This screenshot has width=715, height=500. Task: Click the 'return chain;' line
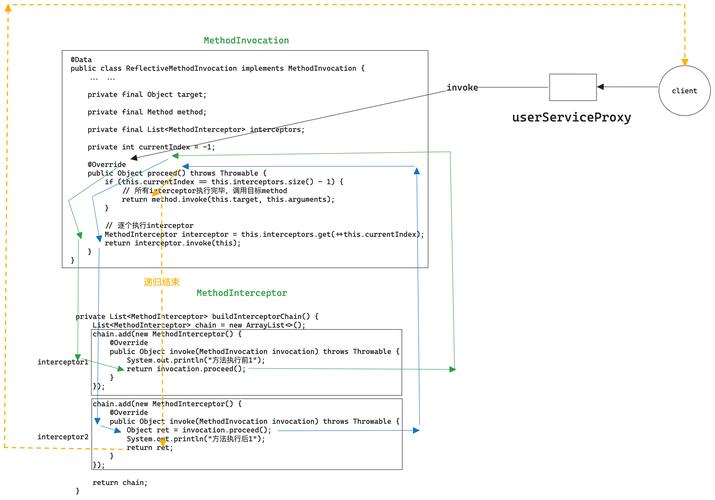click(x=120, y=482)
